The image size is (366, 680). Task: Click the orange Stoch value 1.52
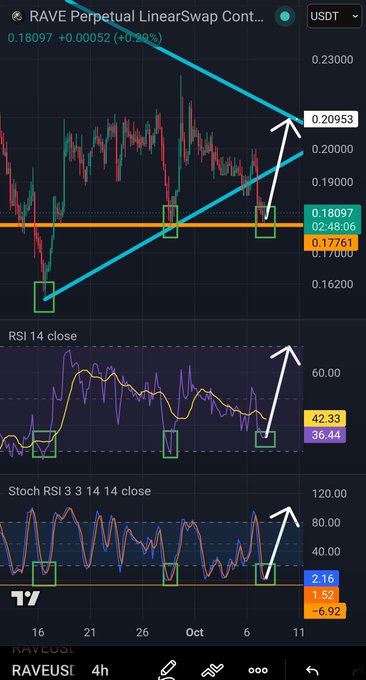[x=322, y=595]
